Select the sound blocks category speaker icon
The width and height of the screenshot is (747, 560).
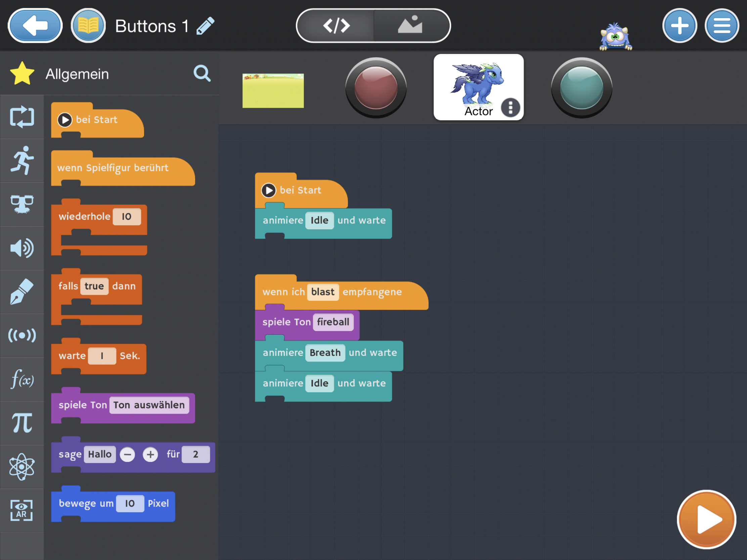coord(22,248)
